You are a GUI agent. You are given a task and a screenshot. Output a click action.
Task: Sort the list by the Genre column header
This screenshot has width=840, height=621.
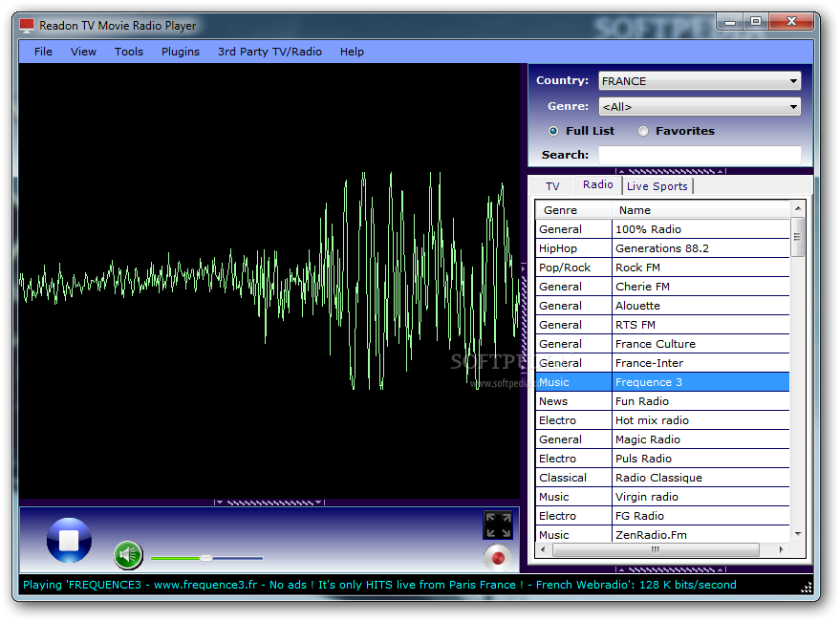[x=573, y=210]
